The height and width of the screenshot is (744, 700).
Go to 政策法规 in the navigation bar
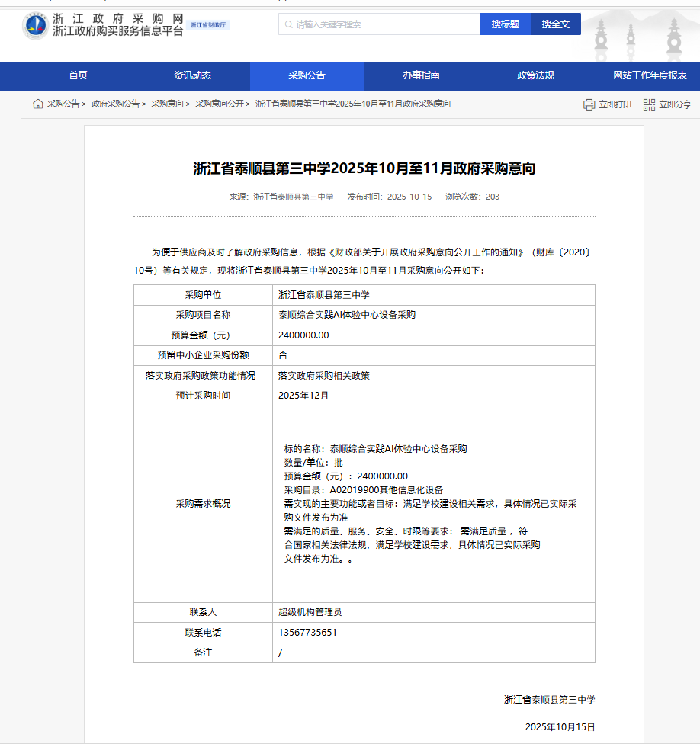(x=535, y=75)
